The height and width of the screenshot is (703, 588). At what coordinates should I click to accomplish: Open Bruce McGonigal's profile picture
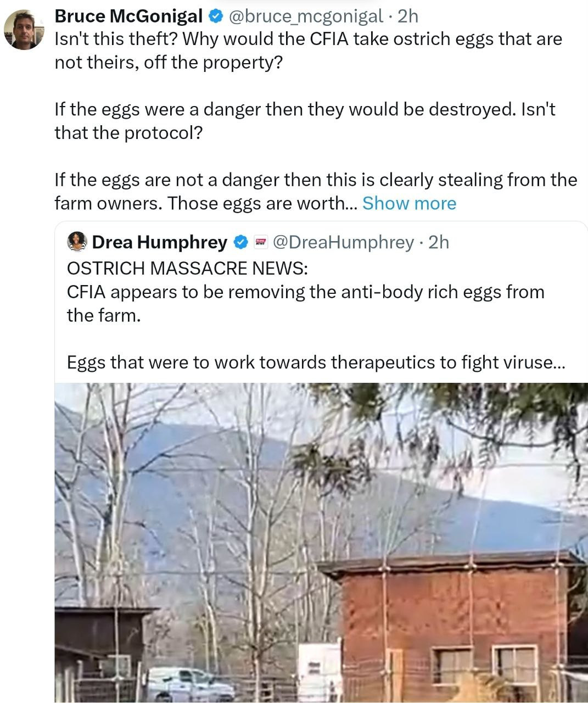click(24, 30)
